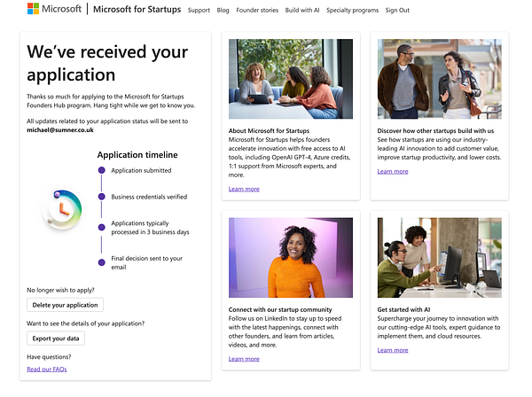Click Connect with our startup community title
532x397 pixels.
[x=280, y=309]
